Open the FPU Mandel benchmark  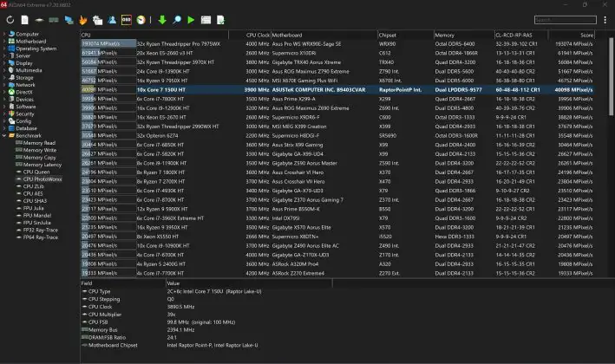point(37,215)
